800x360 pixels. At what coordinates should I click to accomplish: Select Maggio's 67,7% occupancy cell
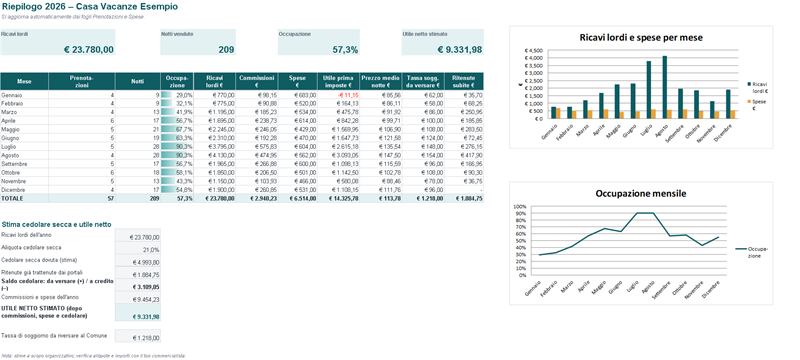pos(177,129)
